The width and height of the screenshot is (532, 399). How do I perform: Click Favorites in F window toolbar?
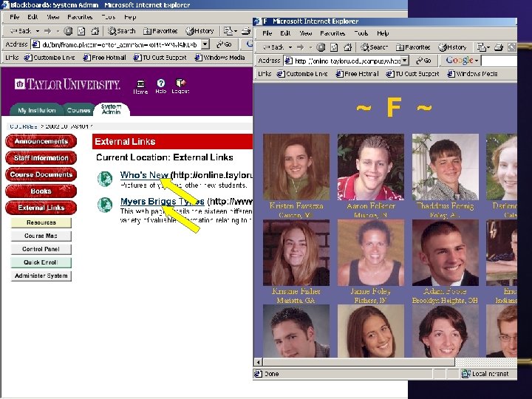[413, 47]
